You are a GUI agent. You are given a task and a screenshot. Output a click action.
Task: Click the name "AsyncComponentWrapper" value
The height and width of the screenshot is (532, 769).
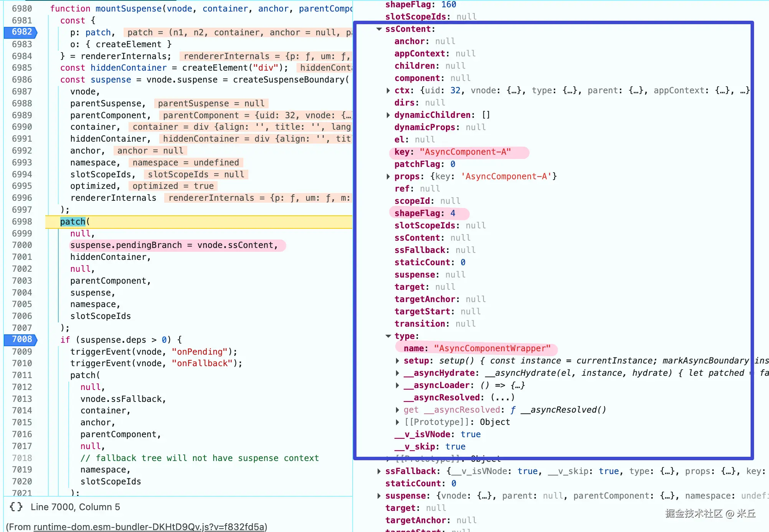(492, 349)
